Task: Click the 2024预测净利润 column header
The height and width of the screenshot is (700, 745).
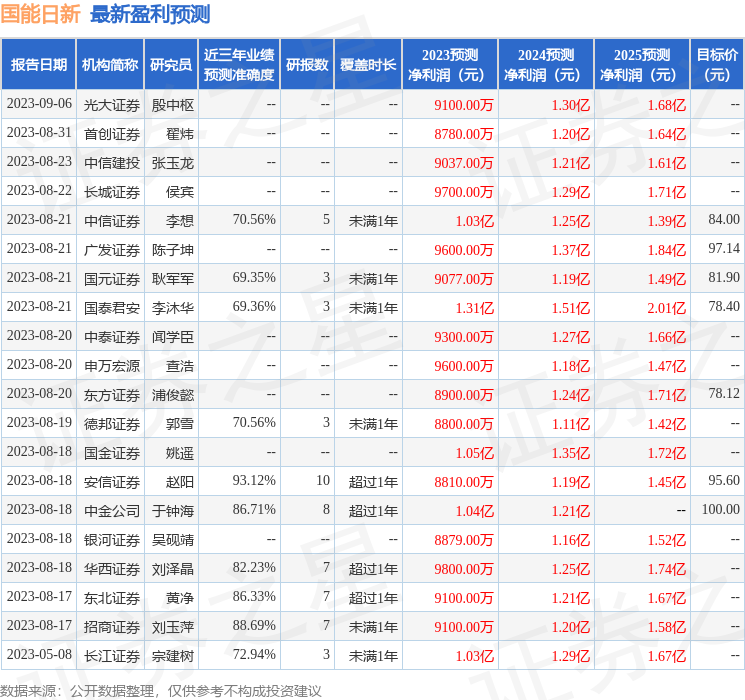Action: (x=546, y=65)
